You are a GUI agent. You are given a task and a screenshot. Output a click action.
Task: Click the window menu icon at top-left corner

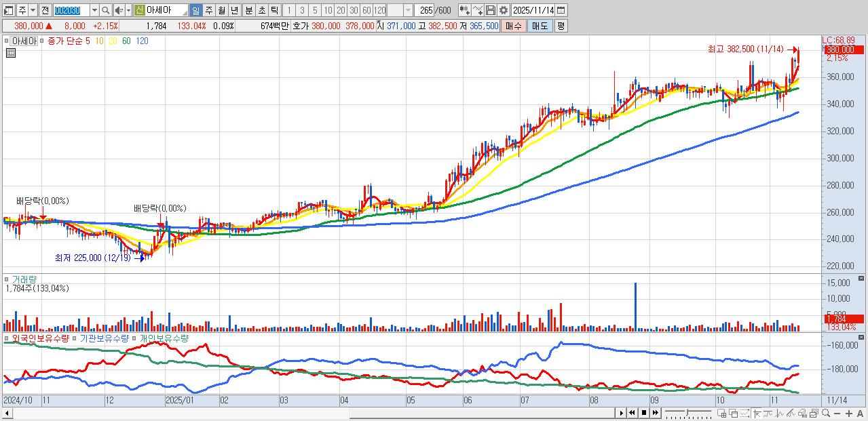click(9, 10)
